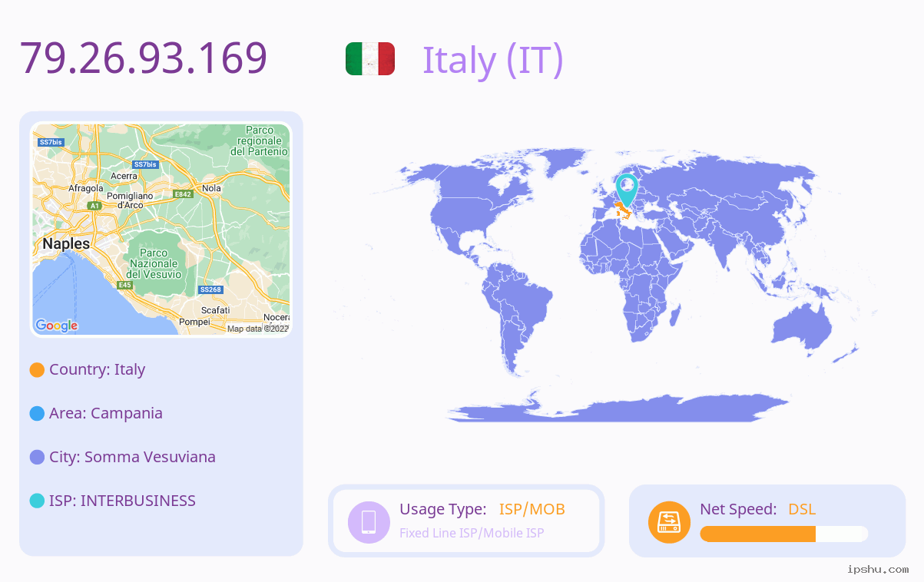This screenshot has width=924, height=582.
Task: Click Parco Nazionale del Vesuvio on the map
Action: tap(154, 263)
